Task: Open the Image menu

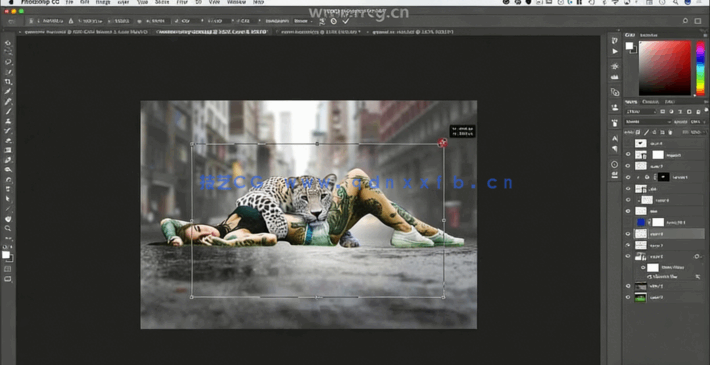Action: click(x=102, y=2)
